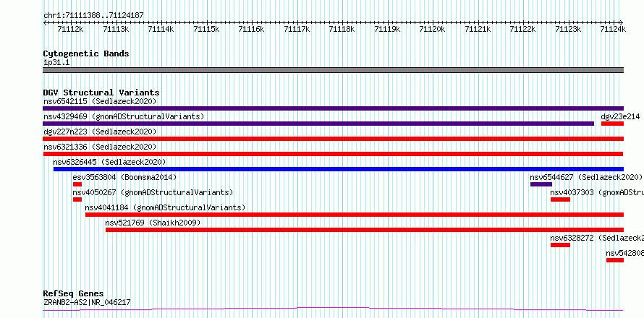644x318 pixels.
Task: Click the Cytogenetic Bands track heading
Action: (x=86, y=53)
